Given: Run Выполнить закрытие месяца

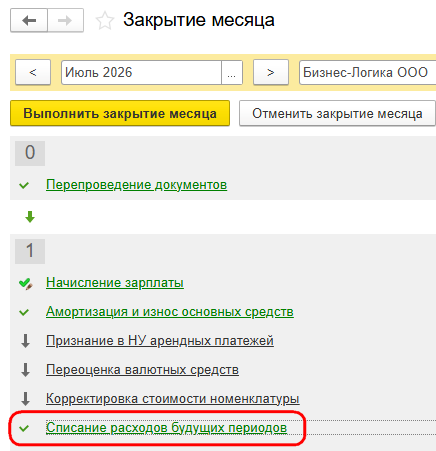Looking at the screenshot, I should pyautogui.click(x=120, y=113).
